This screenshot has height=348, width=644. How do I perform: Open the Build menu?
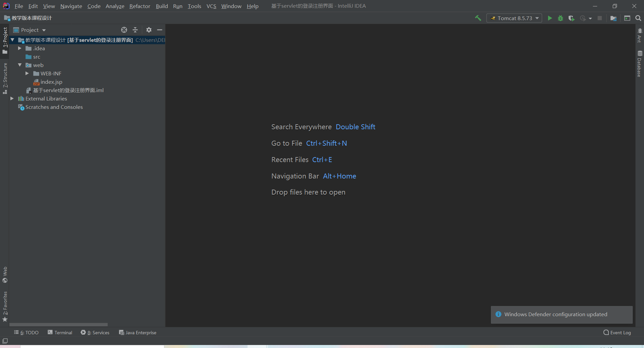(x=162, y=6)
